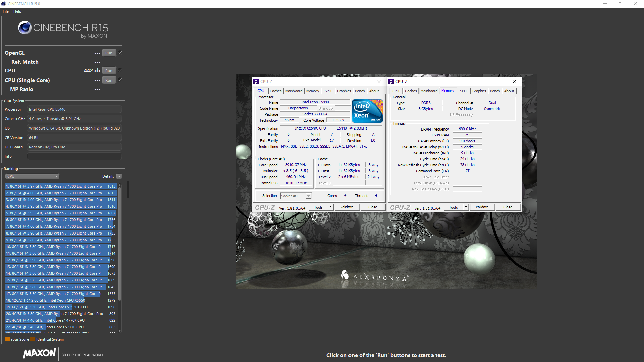This screenshot has width=644, height=362.
Task: Click the left CPU-Z title bar icon
Action: click(x=256, y=82)
